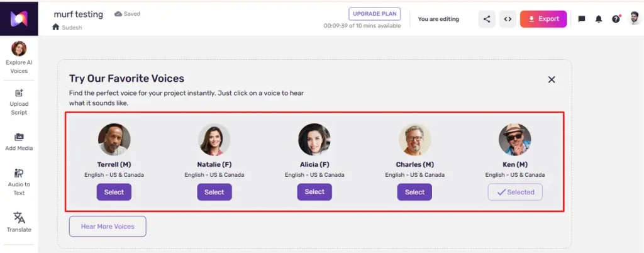
Task: Open Explore AI Voices
Action: [x=19, y=57]
